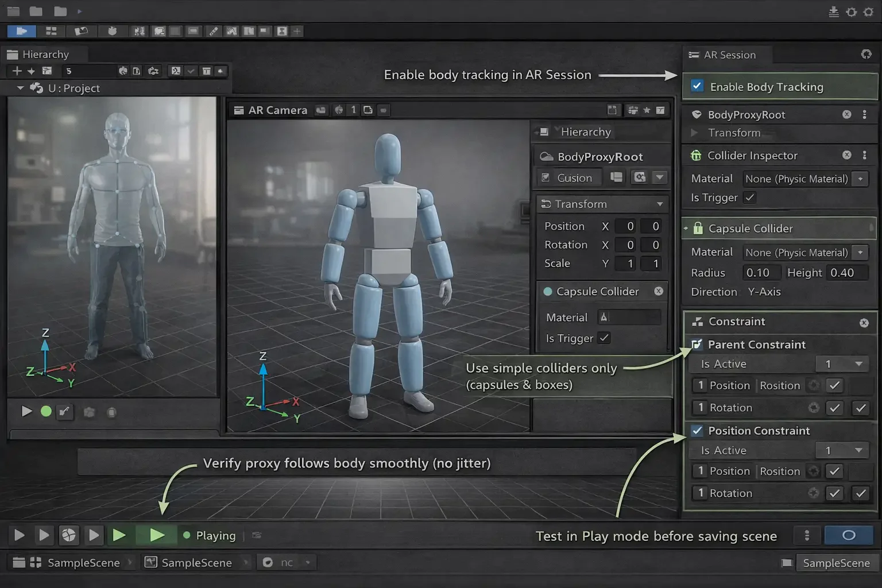The image size is (882, 588).
Task: Click the add icon in Hierarchy toolbar
Action: pyautogui.click(x=16, y=71)
